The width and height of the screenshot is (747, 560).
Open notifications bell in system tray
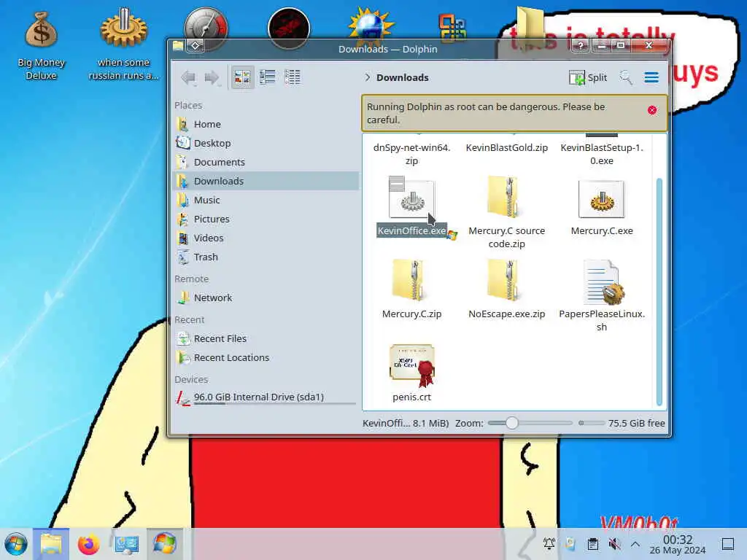(x=549, y=543)
